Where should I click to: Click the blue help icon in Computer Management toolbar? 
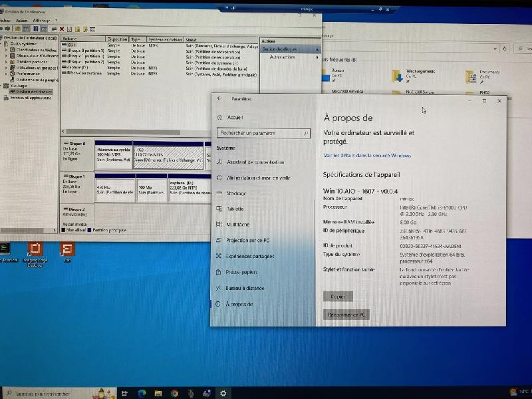click(x=36, y=29)
